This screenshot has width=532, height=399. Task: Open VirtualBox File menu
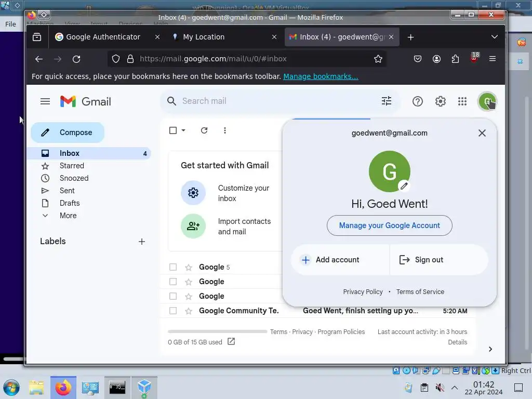[x=10, y=24]
